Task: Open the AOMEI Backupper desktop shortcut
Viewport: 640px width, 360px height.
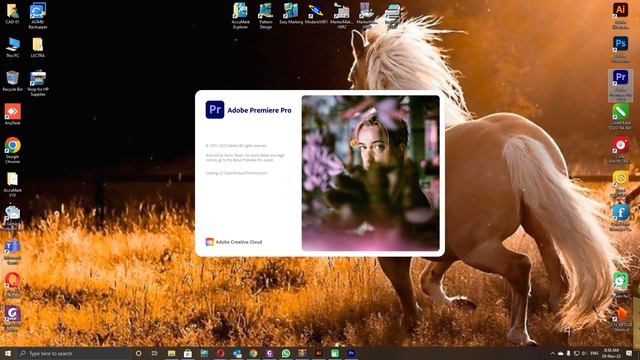Action: (38, 16)
